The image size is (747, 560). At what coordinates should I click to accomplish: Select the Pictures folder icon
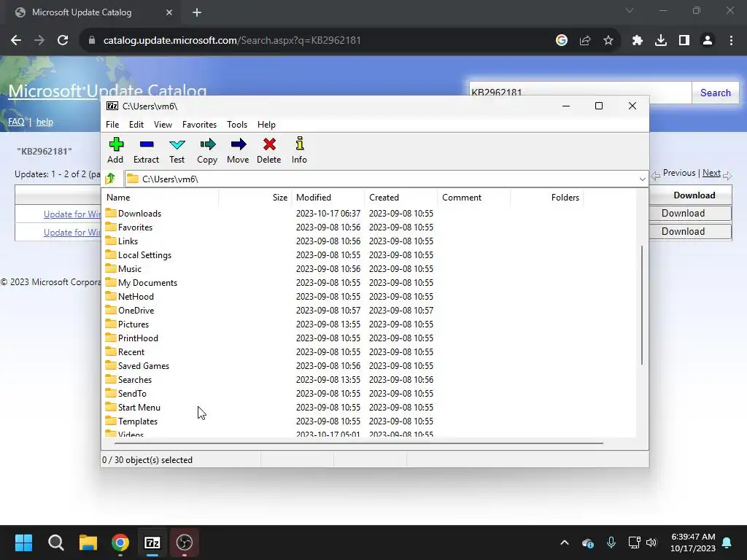pos(111,323)
